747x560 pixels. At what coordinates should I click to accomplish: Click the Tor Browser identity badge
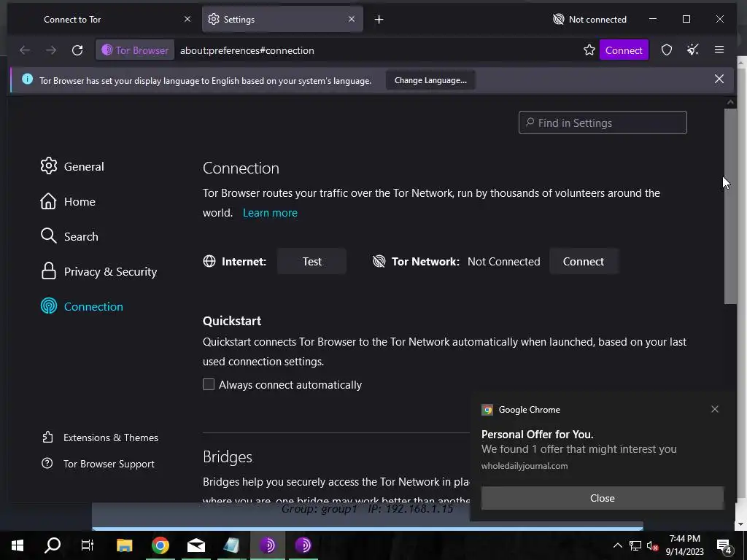tap(135, 50)
